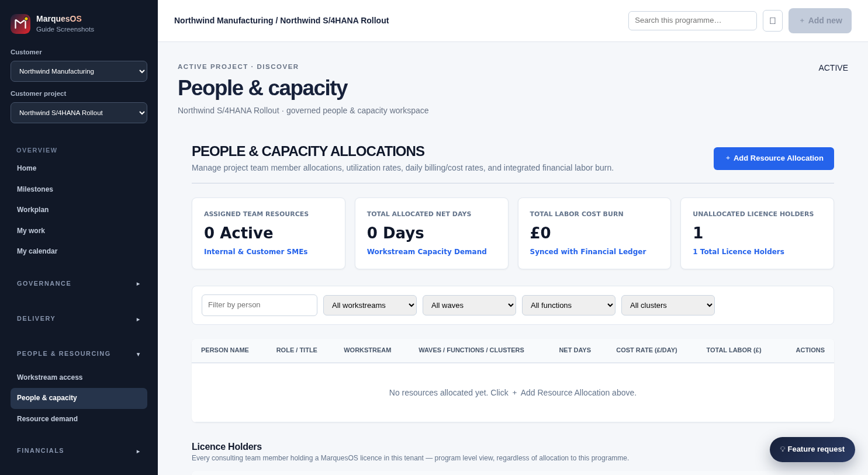Click the Licence Holders heading
868x475 pixels.
tap(227, 447)
